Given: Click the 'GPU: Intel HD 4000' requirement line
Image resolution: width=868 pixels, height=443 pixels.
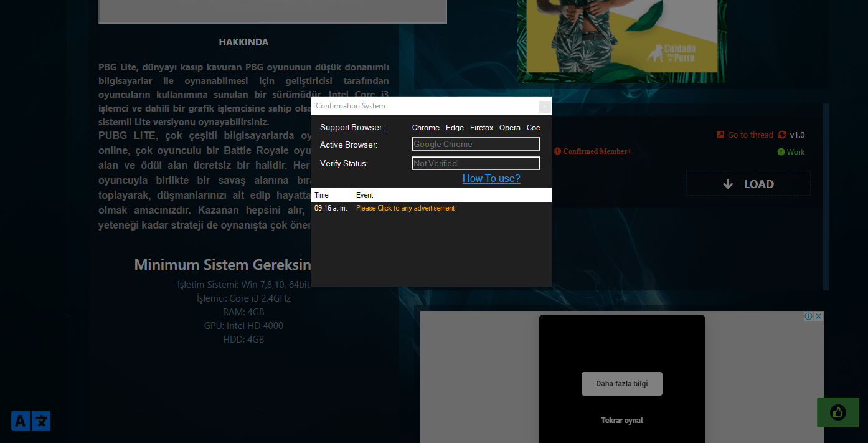Looking at the screenshot, I should (243, 325).
